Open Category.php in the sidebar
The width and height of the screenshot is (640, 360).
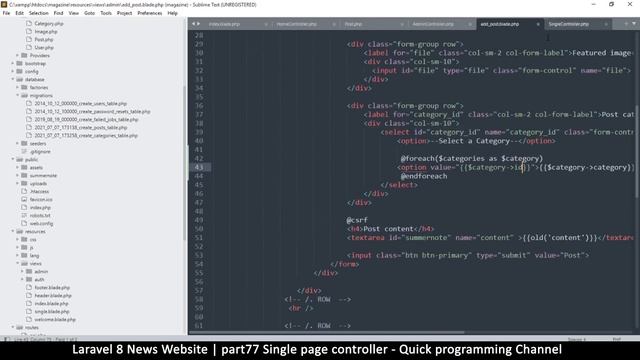(x=49, y=24)
